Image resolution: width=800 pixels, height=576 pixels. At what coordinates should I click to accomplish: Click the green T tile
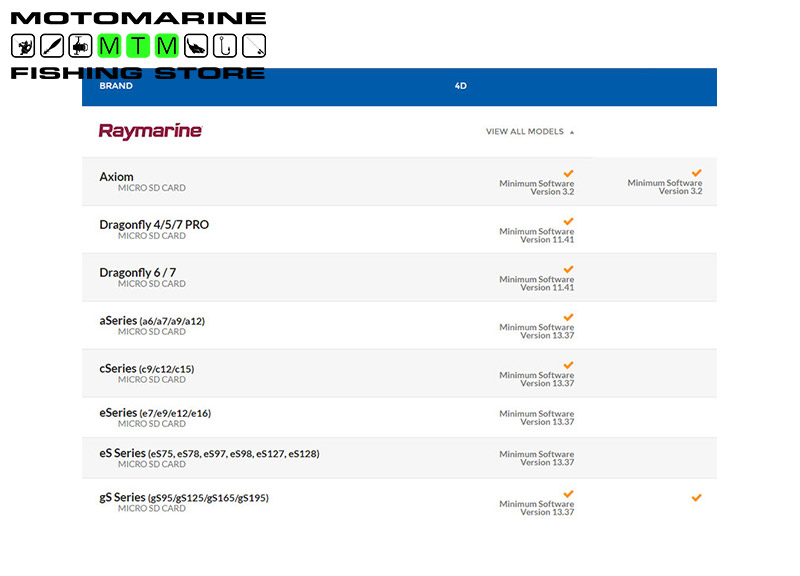click(139, 46)
